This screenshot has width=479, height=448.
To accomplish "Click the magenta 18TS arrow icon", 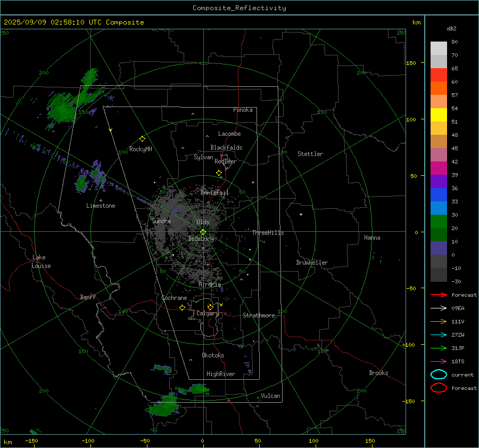I will click(439, 362).
